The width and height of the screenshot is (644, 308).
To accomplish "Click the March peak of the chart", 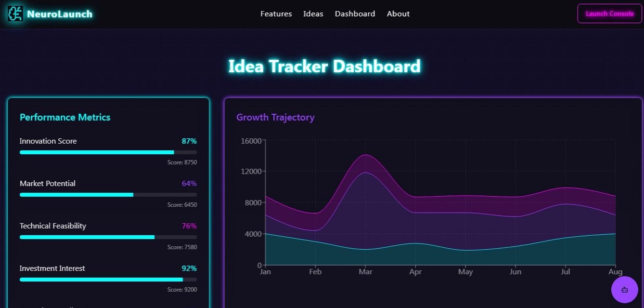I will pyautogui.click(x=365, y=155).
